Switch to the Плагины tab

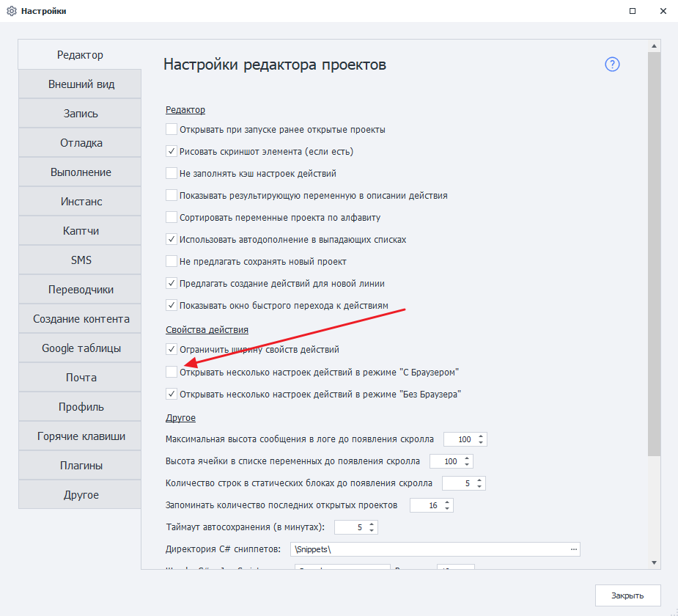click(x=80, y=466)
